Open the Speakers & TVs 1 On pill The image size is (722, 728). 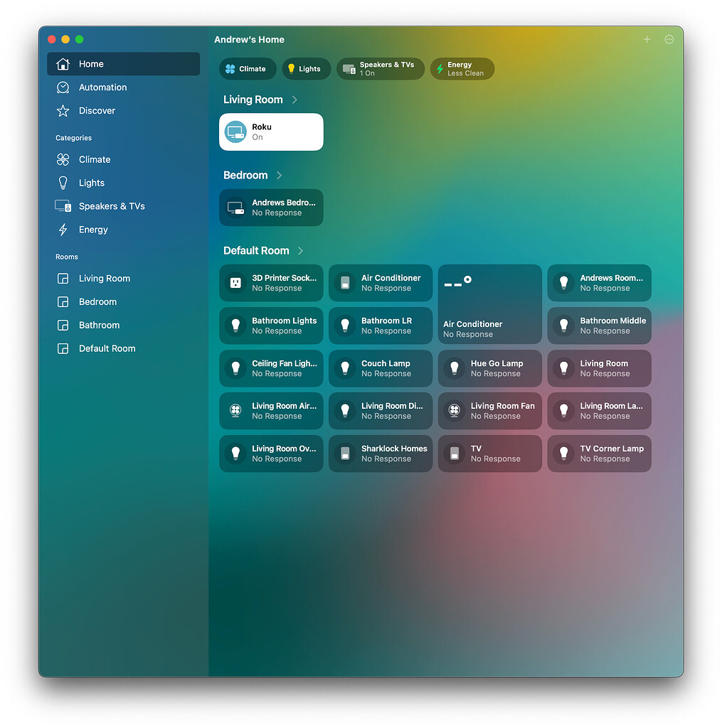pyautogui.click(x=380, y=69)
